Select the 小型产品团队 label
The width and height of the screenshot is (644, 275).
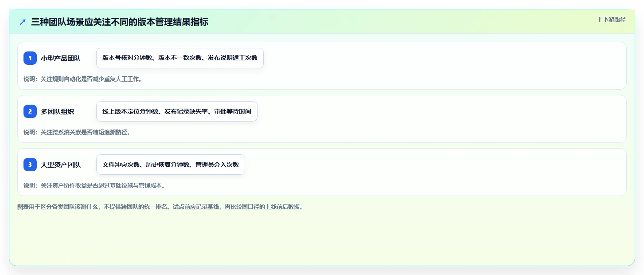(x=61, y=58)
